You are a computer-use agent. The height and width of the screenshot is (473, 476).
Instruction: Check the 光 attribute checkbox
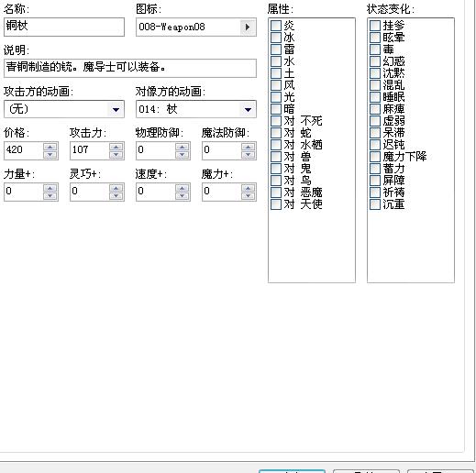click(x=276, y=97)
